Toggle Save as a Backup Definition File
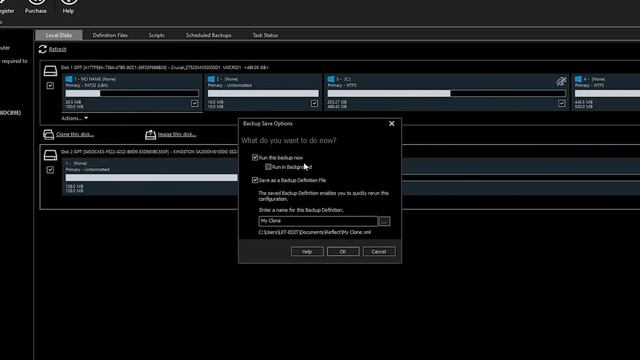Image resolution: width=640 pixels, height=360 pixels. coord(255,180)
